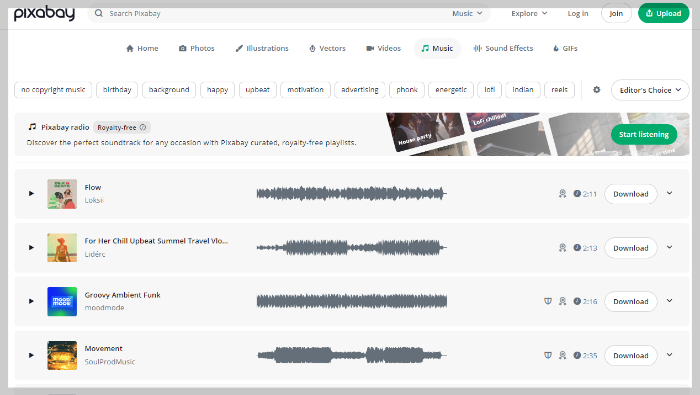This screenshot has width=700, height=395.
Task: Open artist moodmode profile link
Action: click(x=104, y=308)
